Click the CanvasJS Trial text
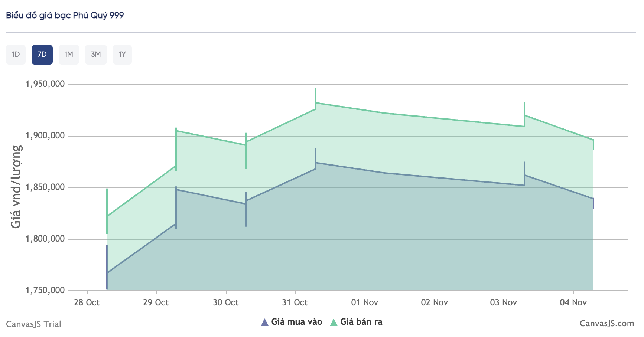Image resolution: width=644 pixels, height=337 pixels. 33,324
